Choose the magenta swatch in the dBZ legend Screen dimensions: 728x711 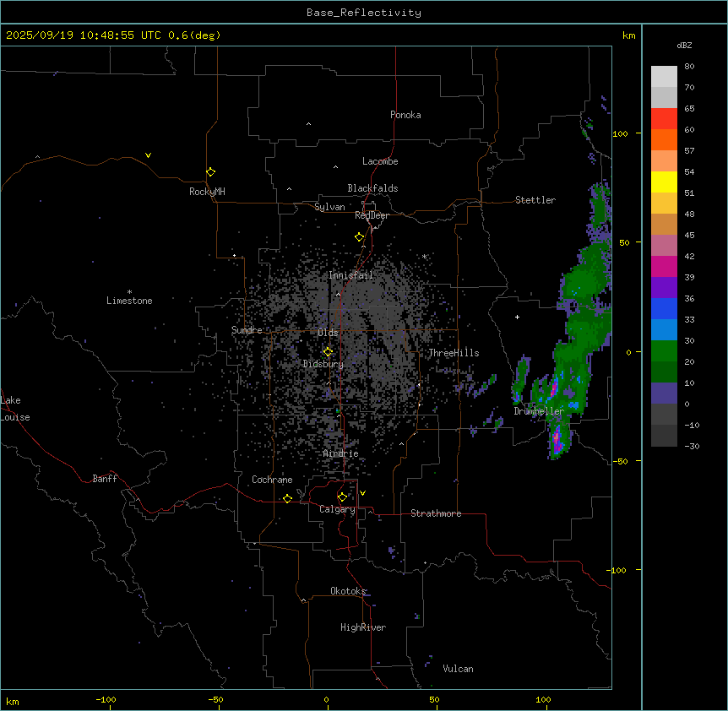(664, 266)
